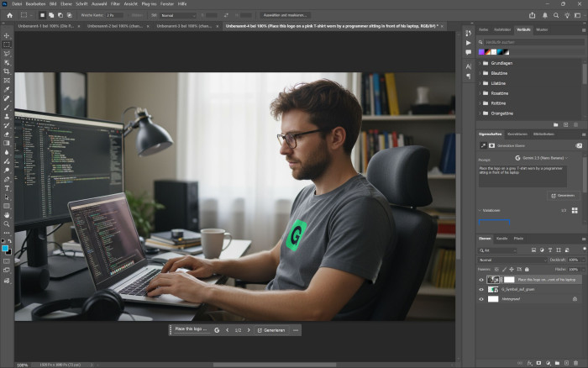Toggle adjustment layer filter icon
This screenshot has width=588, height=368.
coord(542,250)
